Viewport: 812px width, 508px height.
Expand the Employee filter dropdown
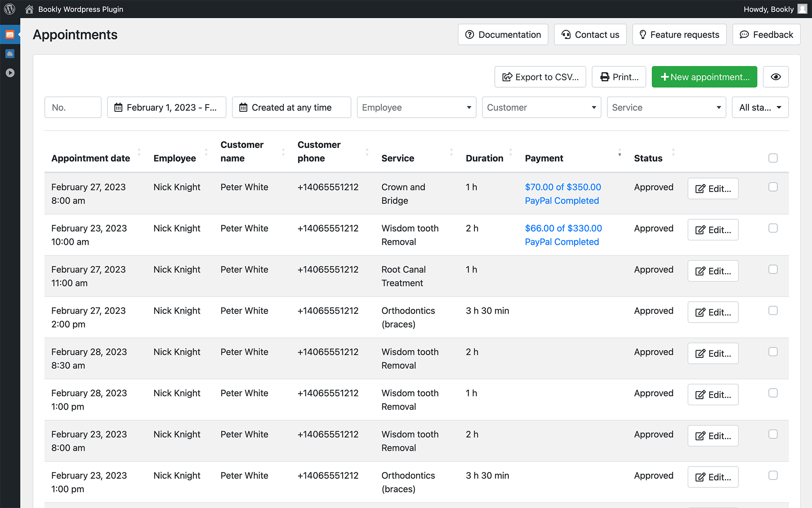416,107
